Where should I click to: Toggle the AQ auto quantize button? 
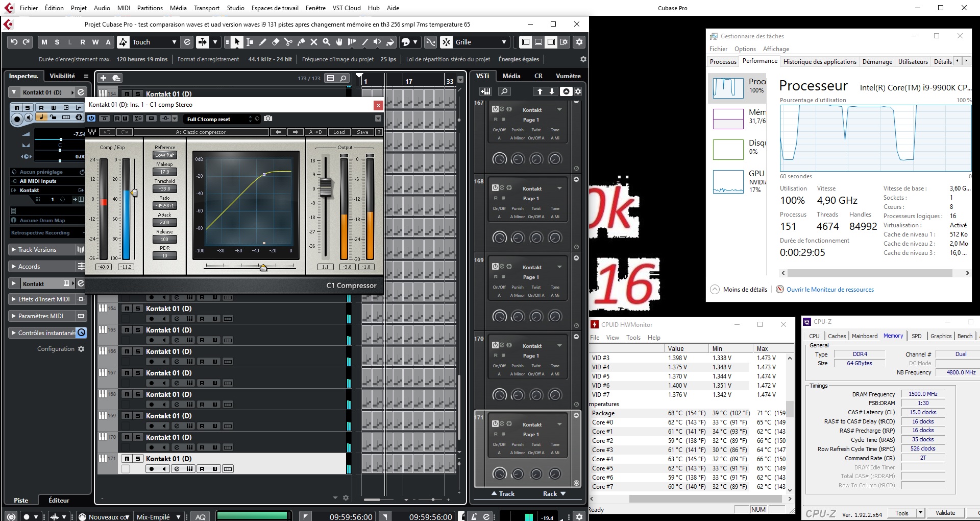201,517
